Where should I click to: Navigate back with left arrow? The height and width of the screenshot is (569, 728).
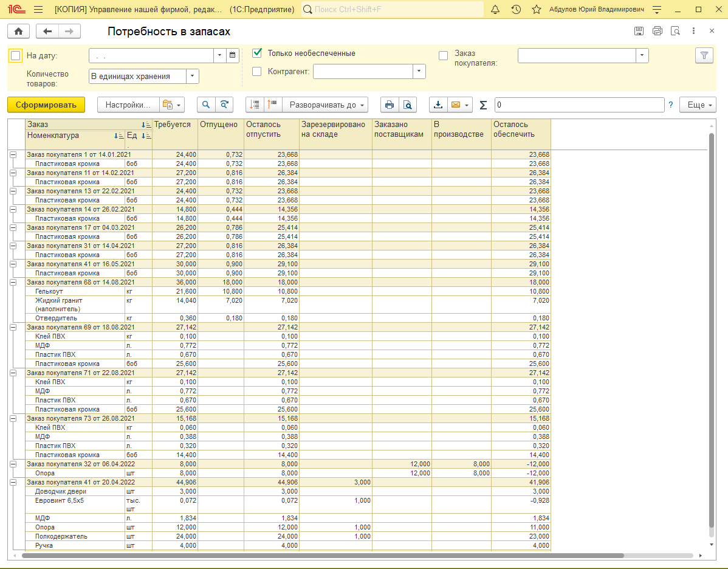click(47, 31)
